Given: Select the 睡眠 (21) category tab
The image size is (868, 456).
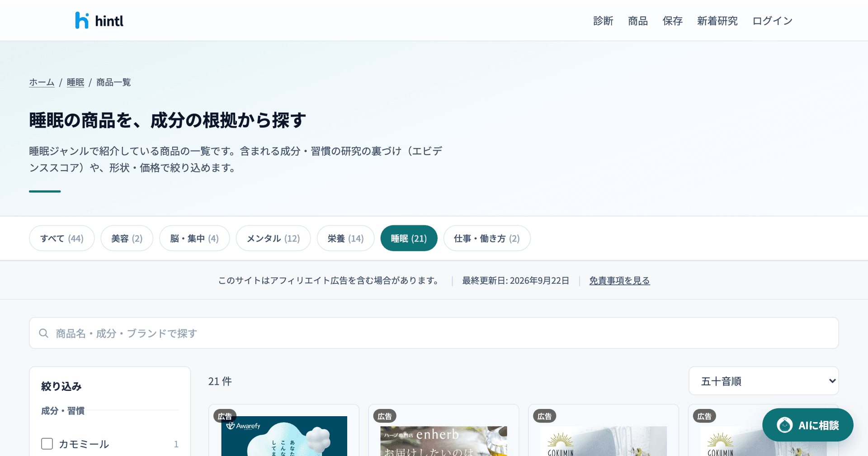Looking at the screenshot, I should pyautogui.click(x=409, y=238).
